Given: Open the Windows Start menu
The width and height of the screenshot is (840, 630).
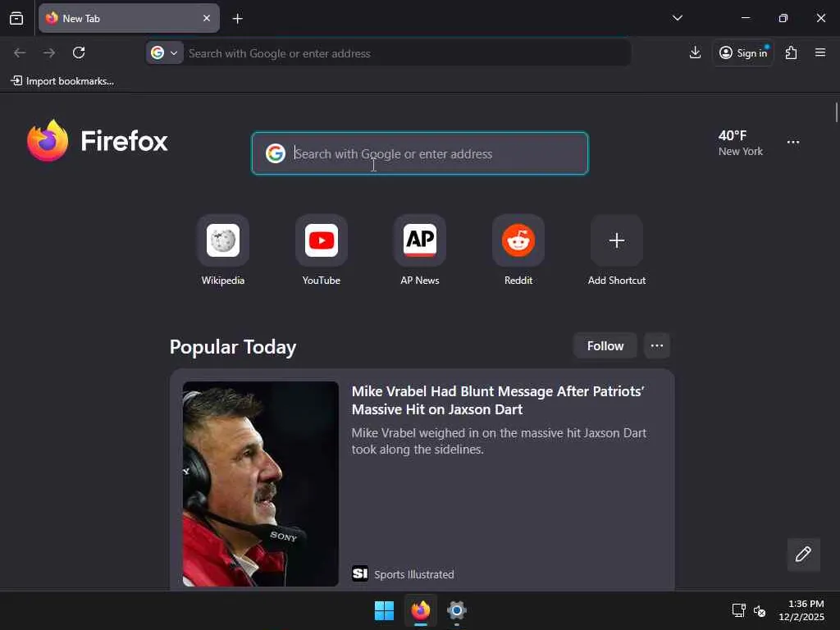Looking at the screenshot, I should coord(384,610).
